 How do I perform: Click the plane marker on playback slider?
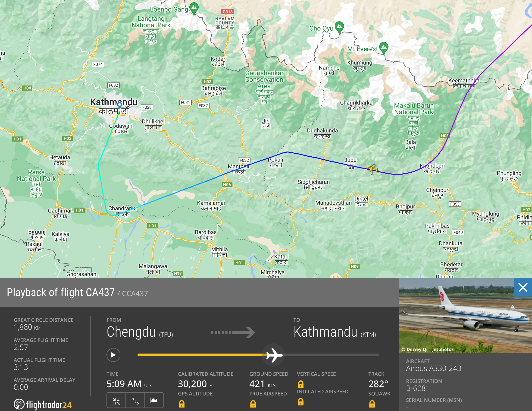pos(274,355)
